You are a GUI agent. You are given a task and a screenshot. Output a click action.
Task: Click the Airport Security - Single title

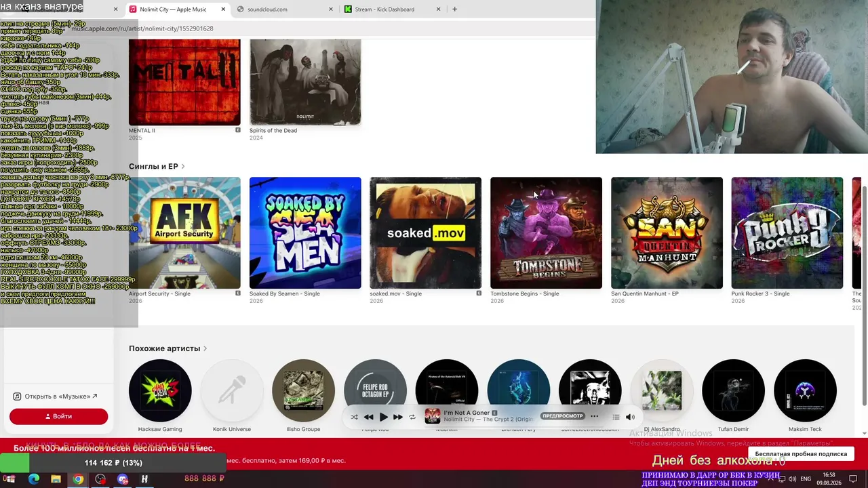[159, 293]
